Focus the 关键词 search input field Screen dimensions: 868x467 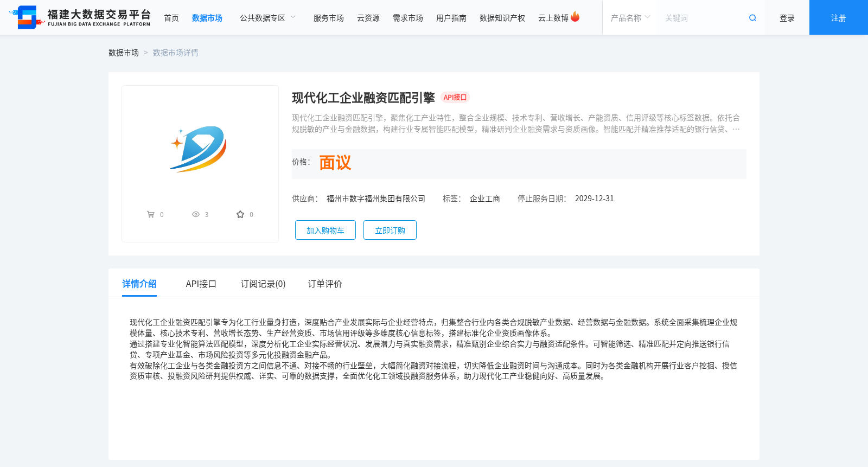[703, 18]
